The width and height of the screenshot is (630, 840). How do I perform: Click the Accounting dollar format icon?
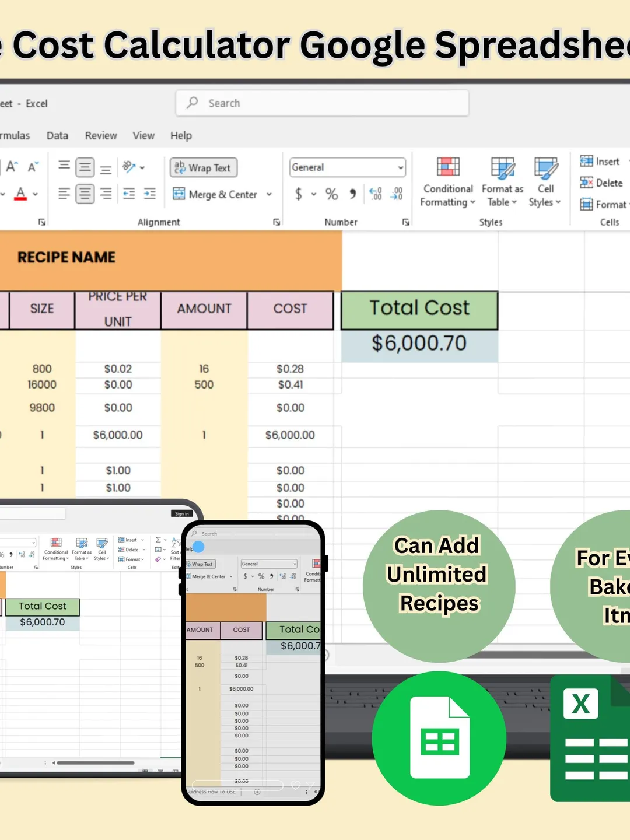pyautogui.click(x=299, y=194)
